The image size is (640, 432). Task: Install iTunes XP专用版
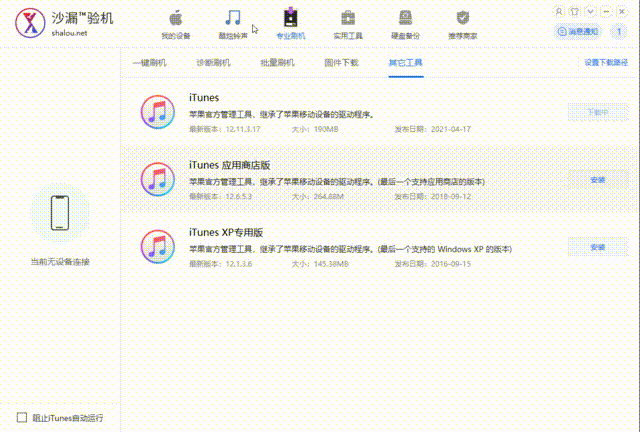tap(598, 247)
